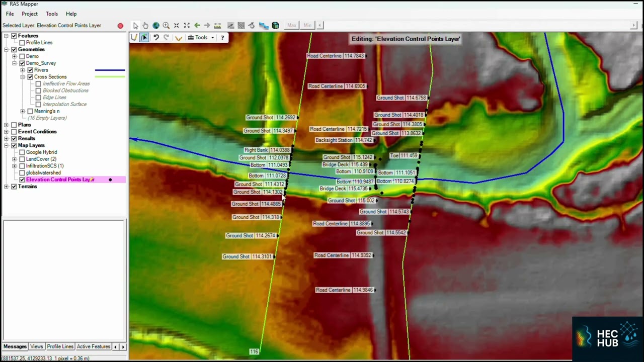
Task: Collapse the Demo_Survey geometry node
Action: click(x=15, y=63)
